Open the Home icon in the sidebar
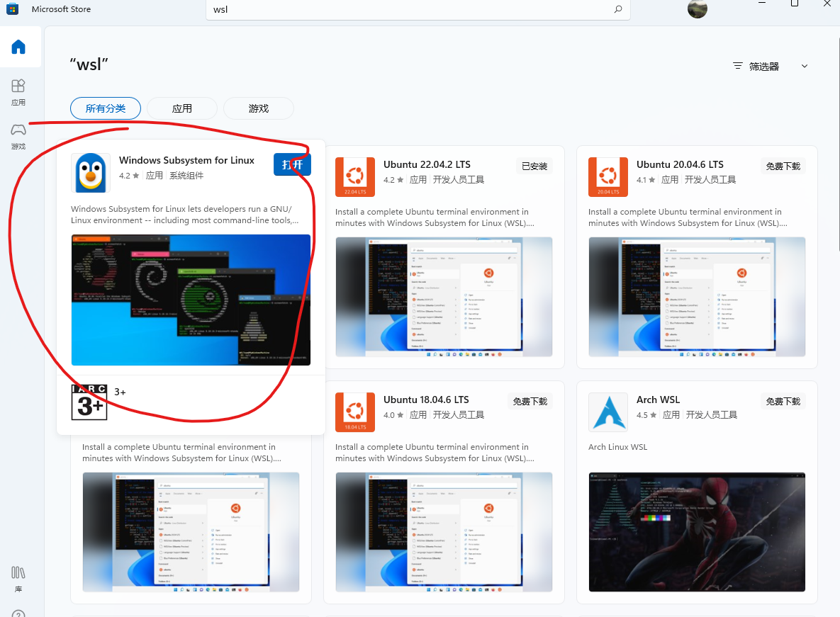 (20, 47)
